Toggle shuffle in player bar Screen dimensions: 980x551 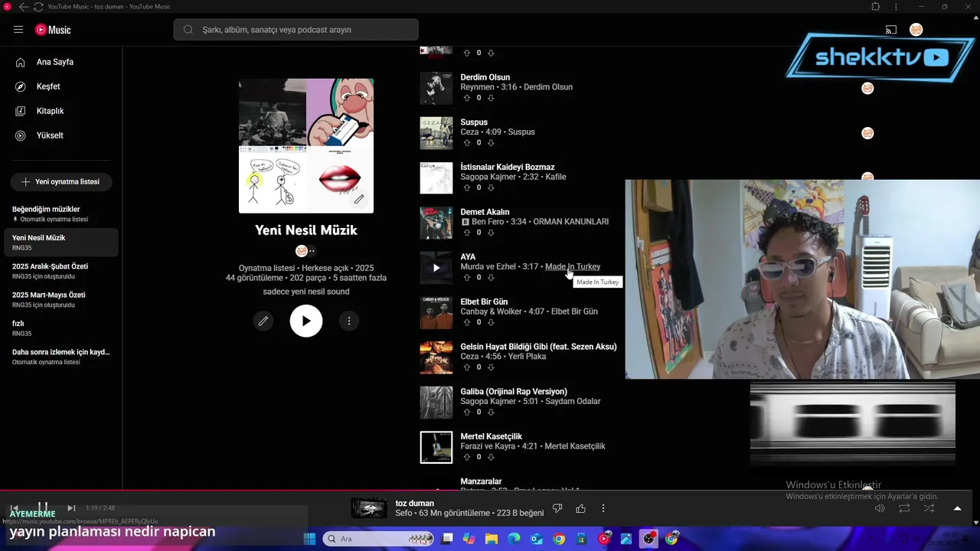tap(929, 508)
